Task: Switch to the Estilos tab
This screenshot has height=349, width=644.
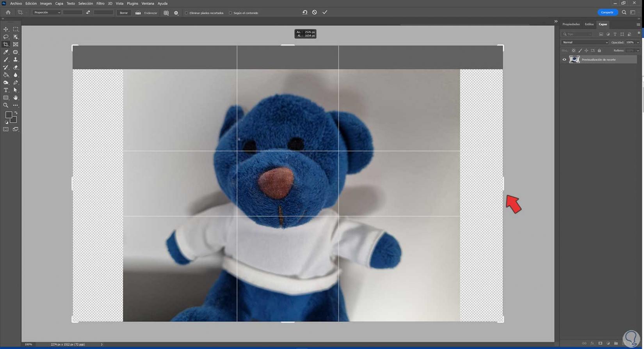Action: click(x=589, y=24)
